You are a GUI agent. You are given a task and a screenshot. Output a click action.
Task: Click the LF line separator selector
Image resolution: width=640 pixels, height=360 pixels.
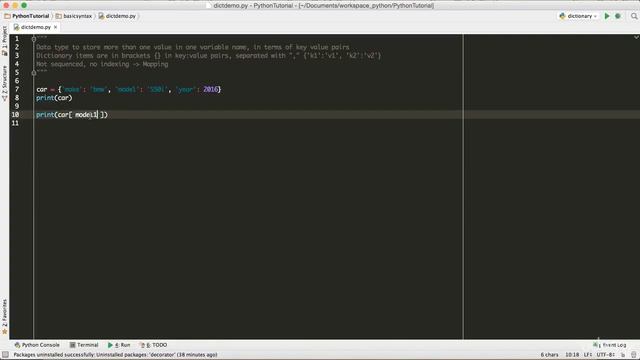588,355
